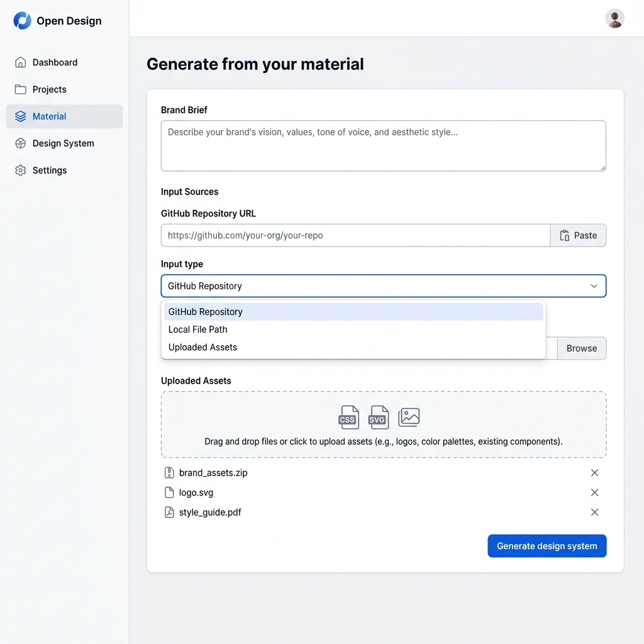Image resolution: width=644 pixels, height=644 pixels.
Task: Focus the GitHub Repository URL field
Action: click(356, 235)
